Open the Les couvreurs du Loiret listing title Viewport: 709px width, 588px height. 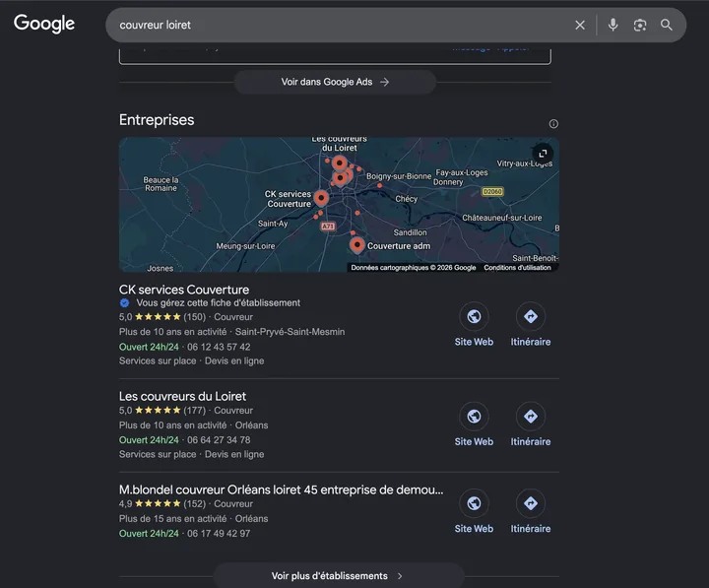182,396
